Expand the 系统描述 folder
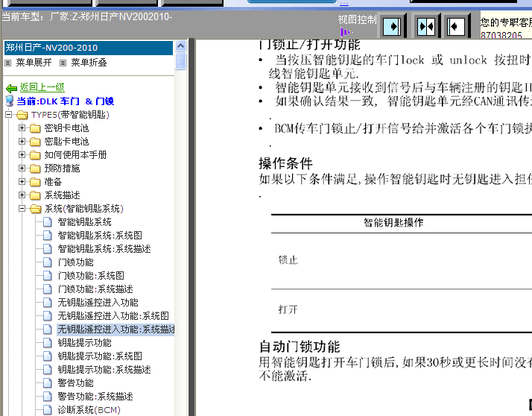 22,195
